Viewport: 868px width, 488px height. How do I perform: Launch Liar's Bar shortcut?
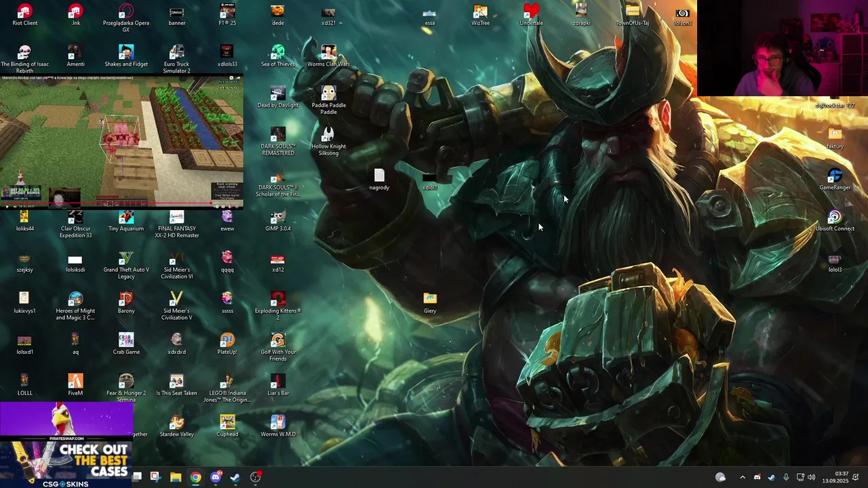point(278,385)
